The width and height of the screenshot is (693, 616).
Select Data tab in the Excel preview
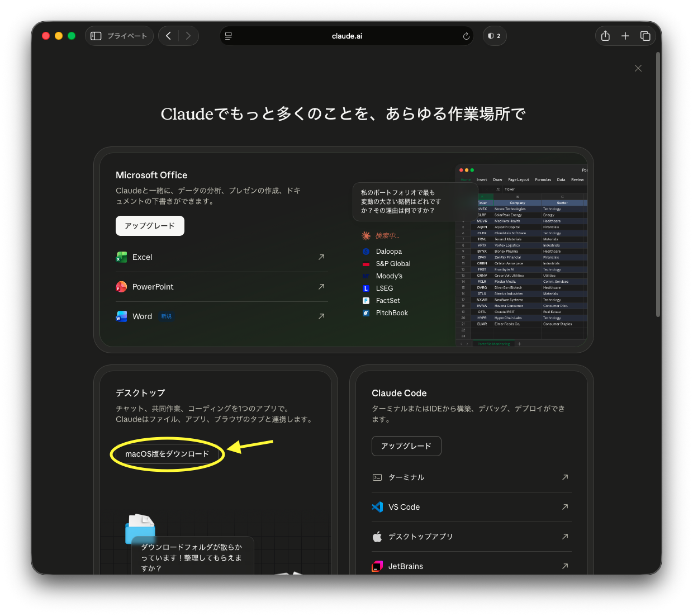(x=561, y=180)
